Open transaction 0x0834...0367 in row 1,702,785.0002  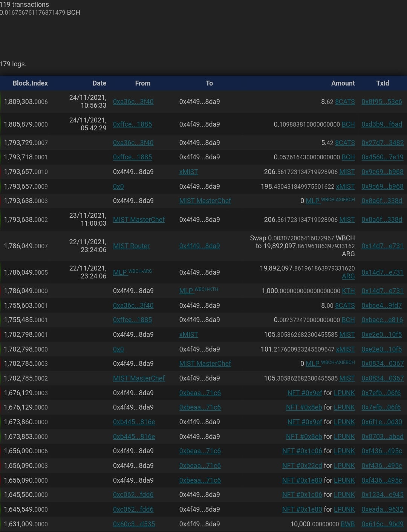point(383,378)
